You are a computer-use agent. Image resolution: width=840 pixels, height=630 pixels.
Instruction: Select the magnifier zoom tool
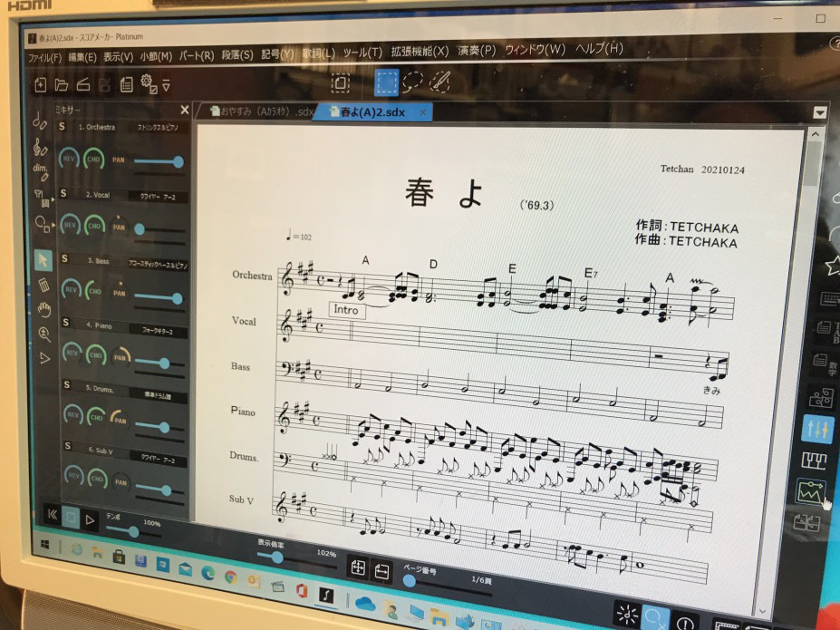pyautogui.click(x=44, y=334)
